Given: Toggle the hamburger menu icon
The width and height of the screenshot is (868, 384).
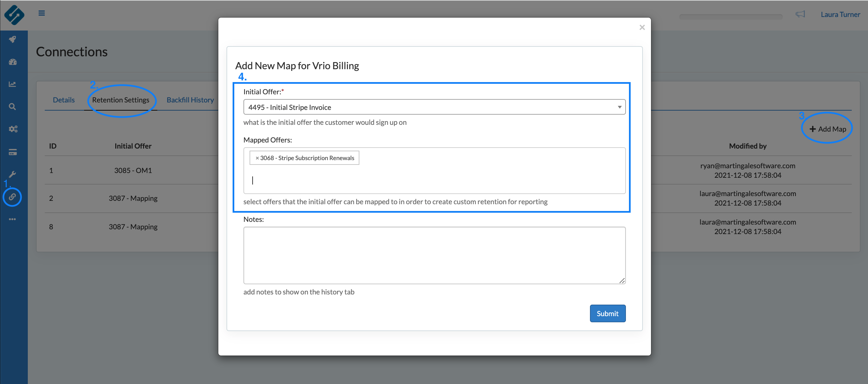Looking at the screenshot, I should [x=42, y=13].
